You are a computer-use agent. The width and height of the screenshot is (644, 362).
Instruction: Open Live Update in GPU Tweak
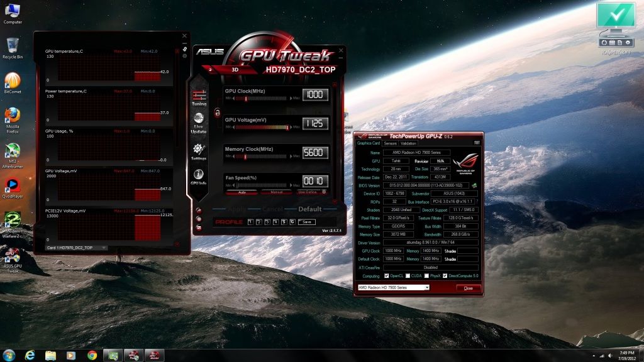[199, 124]
